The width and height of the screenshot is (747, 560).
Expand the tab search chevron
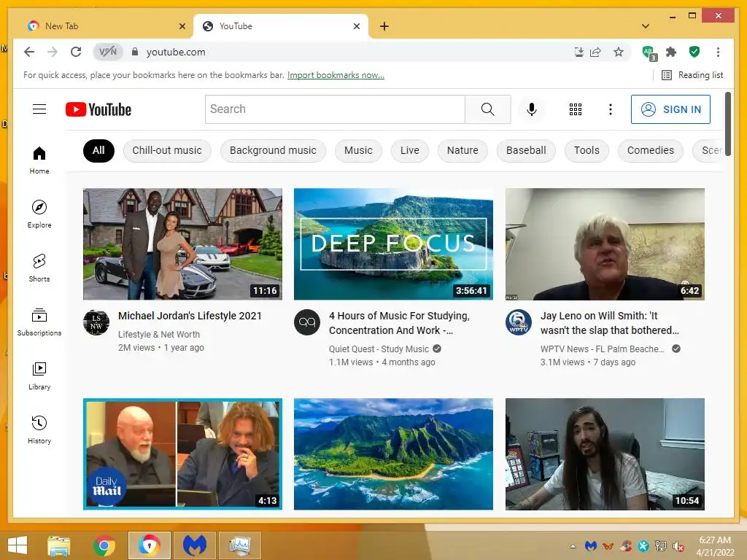point(646,26)
